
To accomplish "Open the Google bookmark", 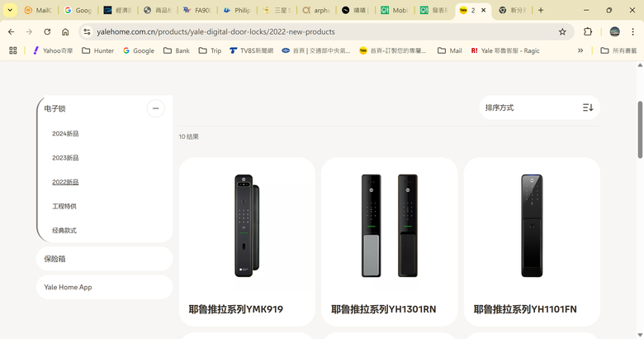I will click(x=139, y=50).
